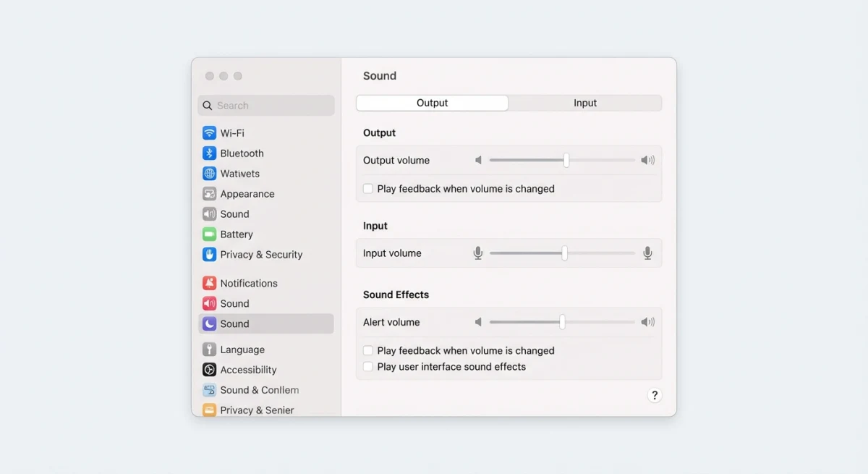This screenshot has height=474, width=868.
Task: Click the quiet speaker icon beside Output volume
Action: pyautogui.click(x=478, y=160)
